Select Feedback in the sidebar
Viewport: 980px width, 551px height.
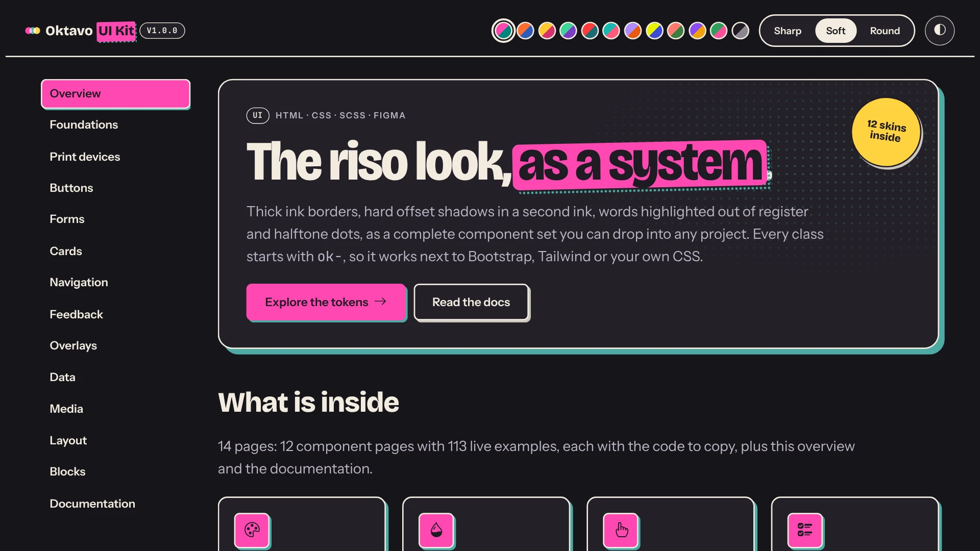pyautogui.click(x=115, y=314)
